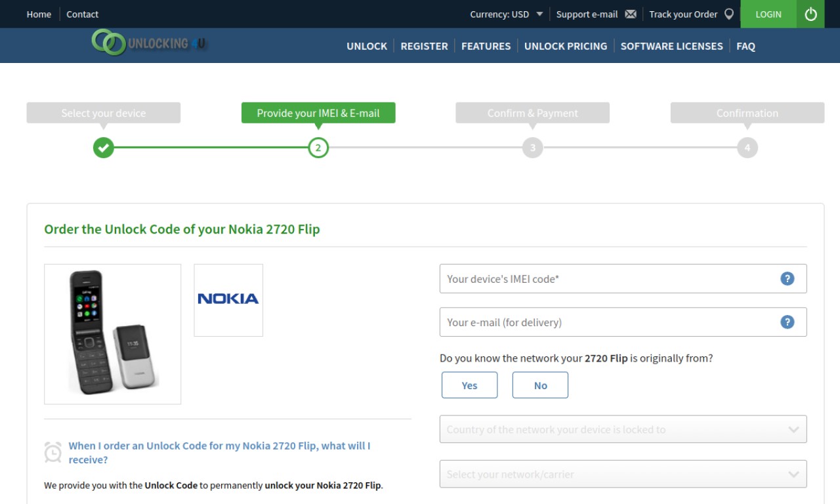Screen dimensions: 840x504
Task: Click the alarm clock icon by the question
Action: click(53, 451)
